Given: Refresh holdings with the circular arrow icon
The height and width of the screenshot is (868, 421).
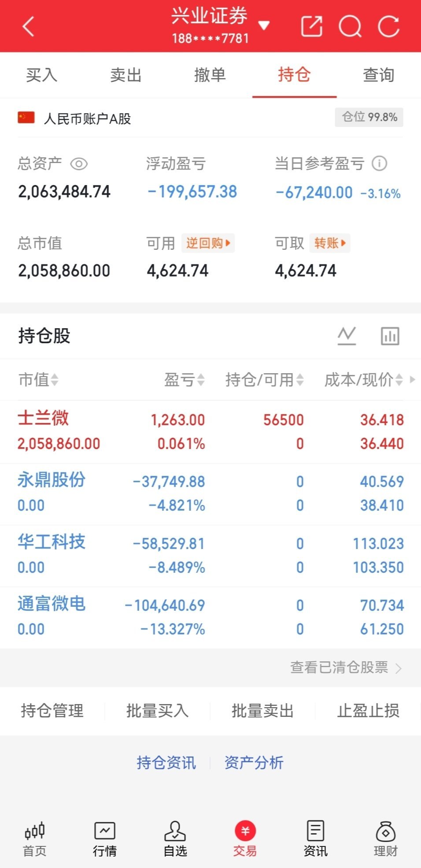Looking at the screenshot, I should click(x=388, y=26).
